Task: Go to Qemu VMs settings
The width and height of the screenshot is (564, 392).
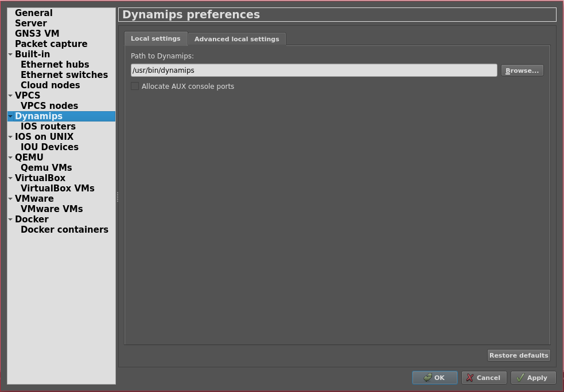Action: point(46,168)
